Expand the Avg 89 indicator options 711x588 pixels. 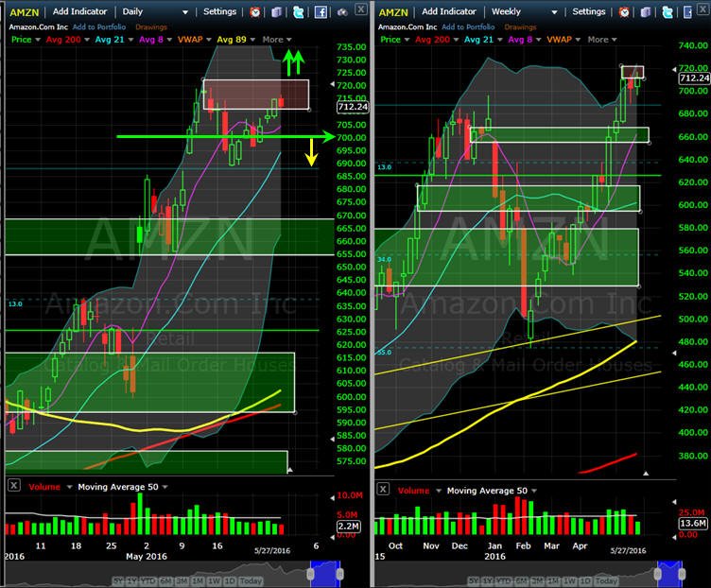[253, 40]
